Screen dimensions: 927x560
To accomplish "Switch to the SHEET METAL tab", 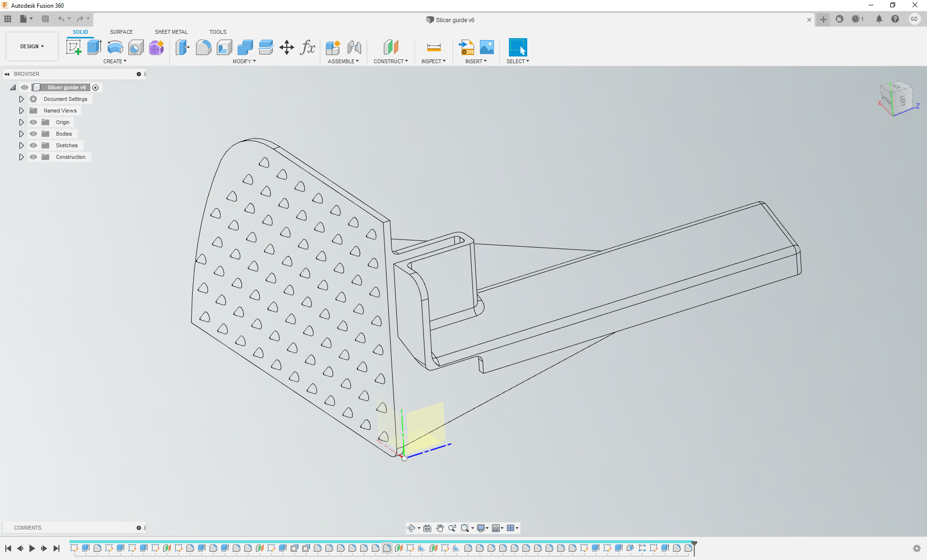I will pos(171,32).
